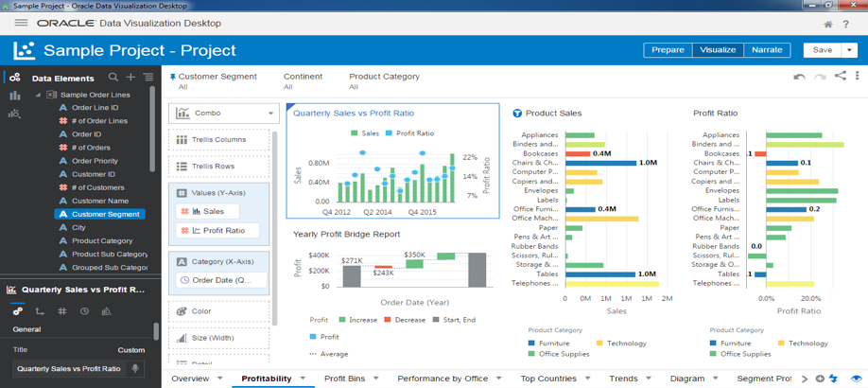Viewport: 868px width, 388px height.
Task: Edit the chart Title input field
Action: 69,369
